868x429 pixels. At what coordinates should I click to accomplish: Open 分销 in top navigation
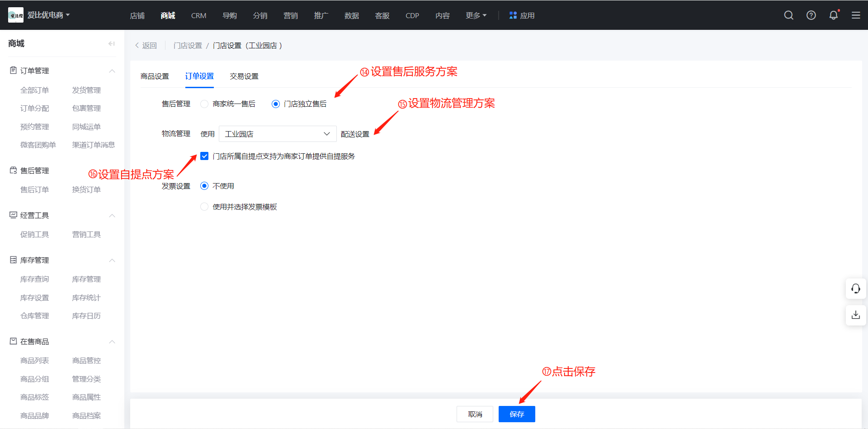point(260,15)
